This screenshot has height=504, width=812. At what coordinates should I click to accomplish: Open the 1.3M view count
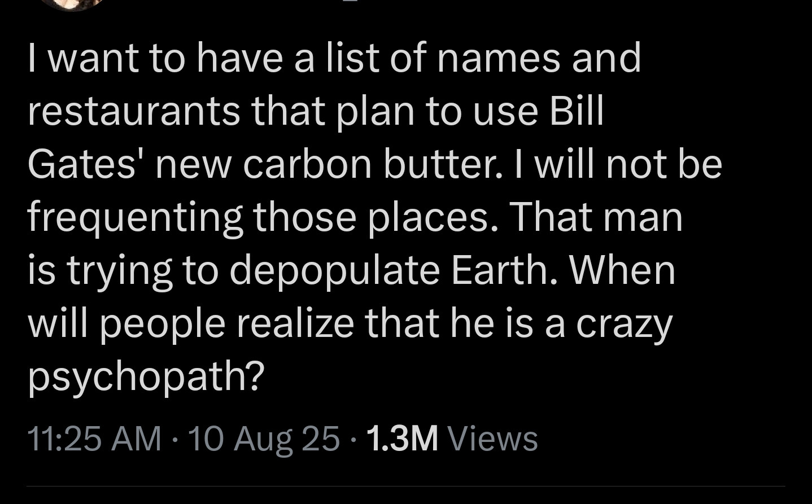[x=402, y=439]
